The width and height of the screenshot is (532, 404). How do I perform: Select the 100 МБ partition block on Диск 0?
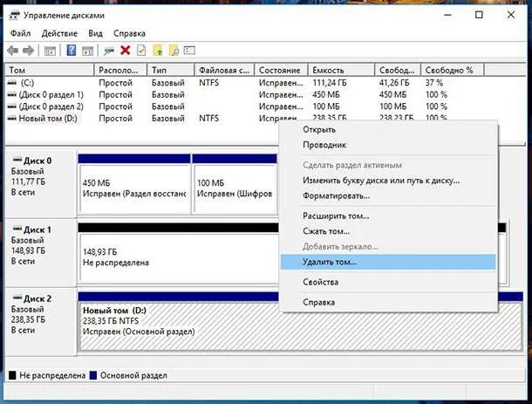click(x=235, y=183)
